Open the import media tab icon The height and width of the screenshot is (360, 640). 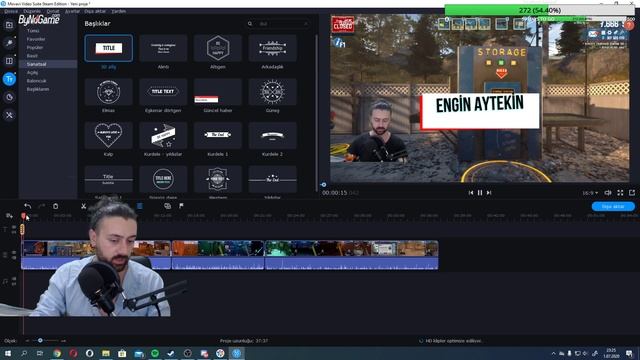point(9,25)
